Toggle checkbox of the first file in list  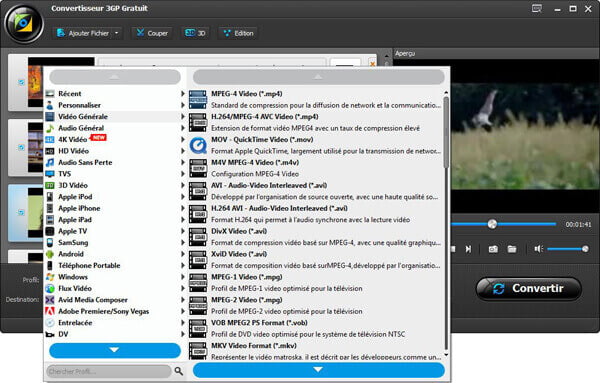(21, 82)
